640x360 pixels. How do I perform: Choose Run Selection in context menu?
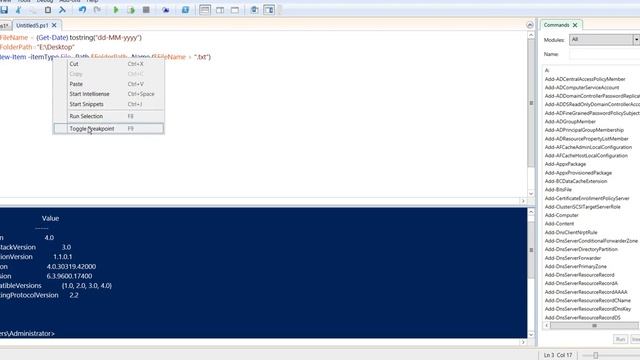pyautogui.click(x=109, y=116)
